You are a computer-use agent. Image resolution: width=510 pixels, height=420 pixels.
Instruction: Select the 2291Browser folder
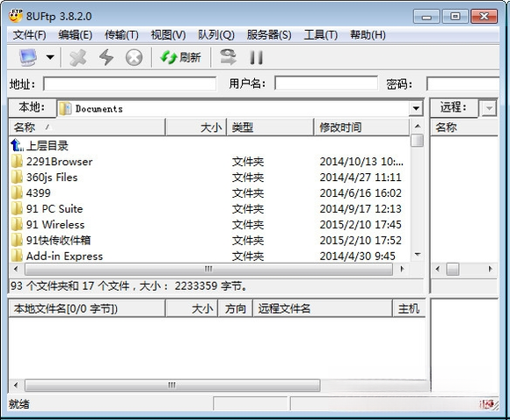coord(59,162)
